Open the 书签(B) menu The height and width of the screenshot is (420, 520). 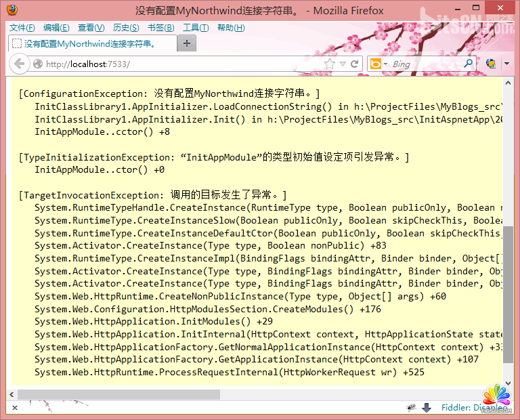161,28
